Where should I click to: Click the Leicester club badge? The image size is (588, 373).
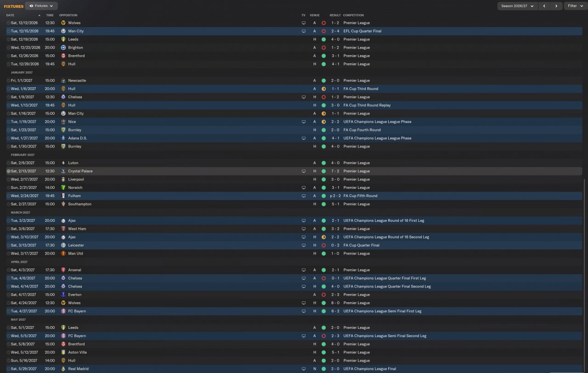[63, 245]
